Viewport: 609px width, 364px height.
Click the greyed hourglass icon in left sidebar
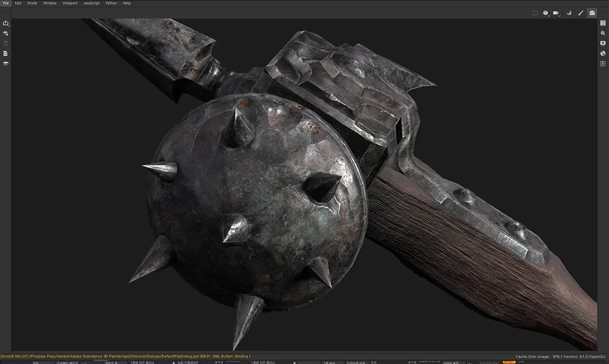pos(5,43)
